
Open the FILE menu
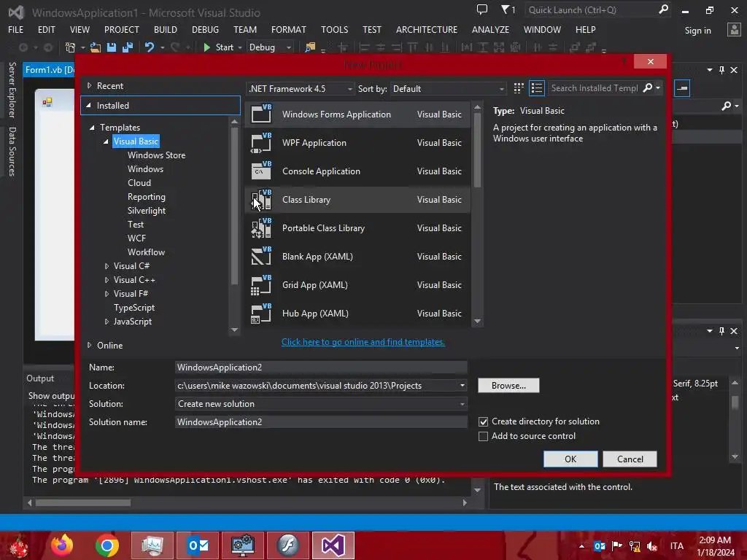[16, 29]
